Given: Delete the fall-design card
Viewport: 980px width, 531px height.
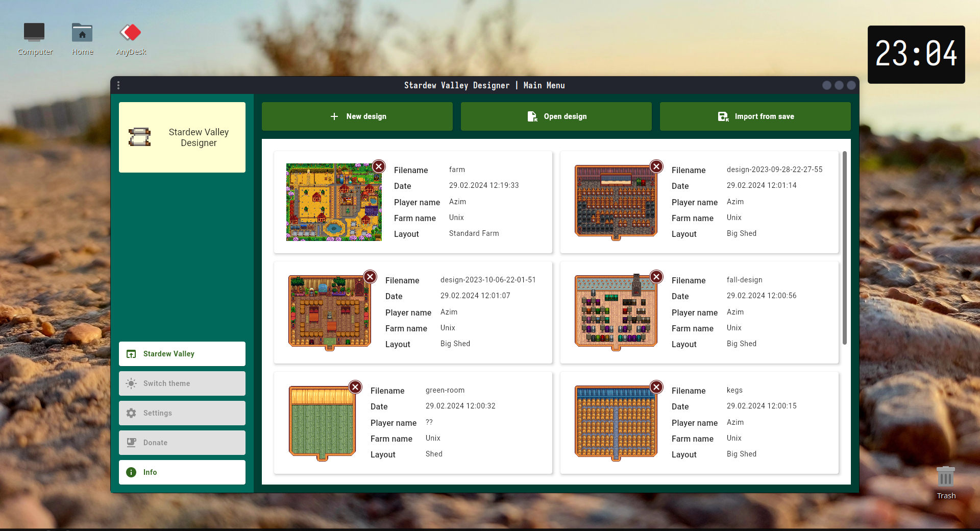Looking at the screenshot, I should coord(656,277).
